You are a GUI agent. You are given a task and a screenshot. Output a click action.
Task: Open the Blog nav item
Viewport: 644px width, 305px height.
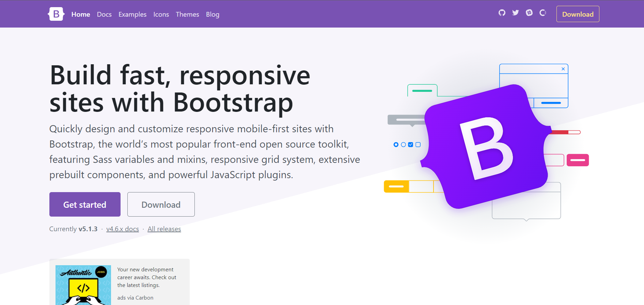point(213,14)
